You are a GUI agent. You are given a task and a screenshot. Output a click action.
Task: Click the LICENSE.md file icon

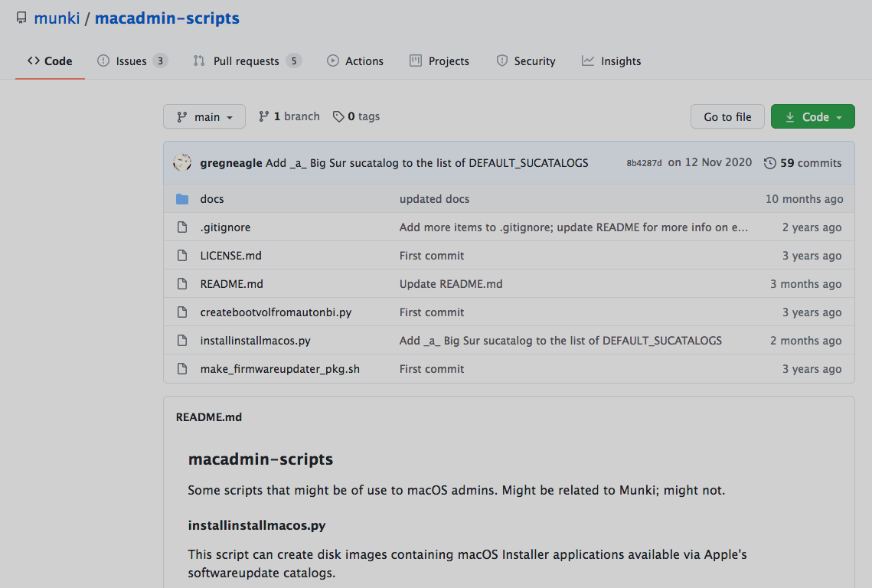[x=182, y=256]
